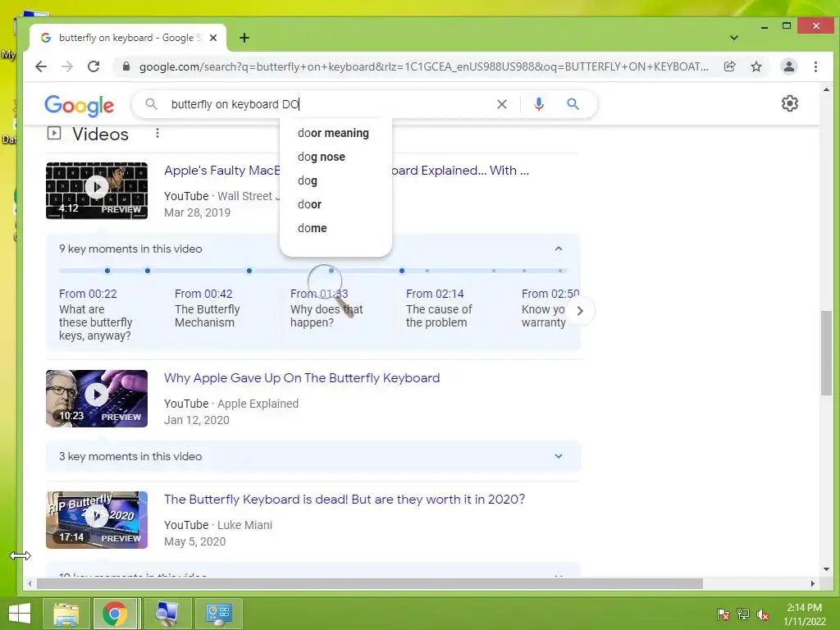Screen dimensions: 840x630
Task: Start voice search with microphone
Action: (x=539, y=104)
